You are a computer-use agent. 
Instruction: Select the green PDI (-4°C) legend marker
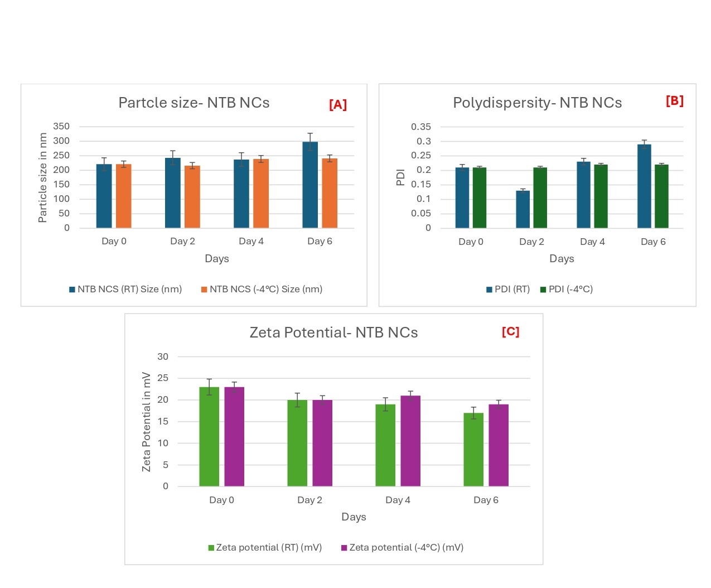point(543,290)
